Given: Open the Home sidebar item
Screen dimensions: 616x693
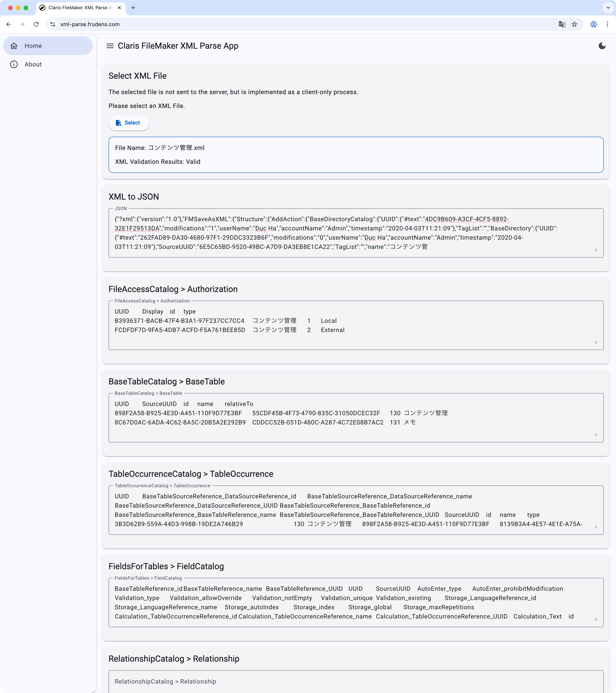Looking at the screenshot, I should tap(48, 46).
